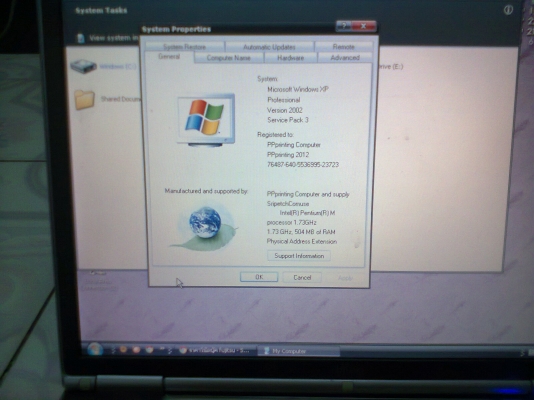This screenshot has height=400, width=534.
Task: Click the Windows XP flag monitor logo
Action: (206, 120)
